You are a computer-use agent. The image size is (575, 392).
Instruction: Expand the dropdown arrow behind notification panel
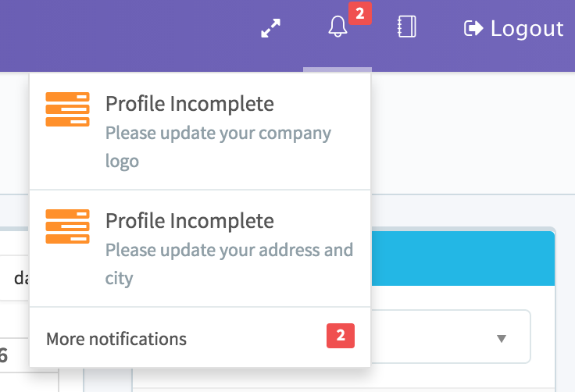[502, 339]
